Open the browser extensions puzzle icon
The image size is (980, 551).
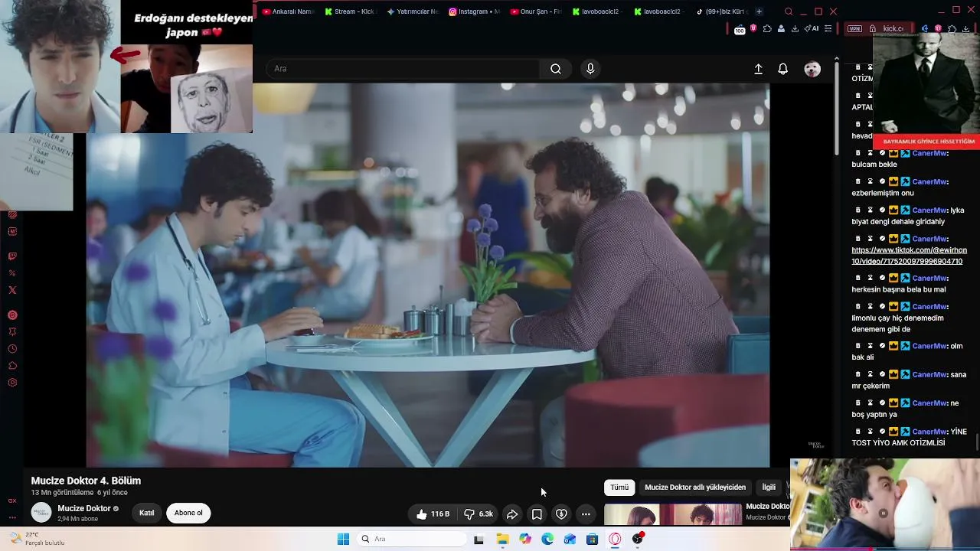[767, 29]
